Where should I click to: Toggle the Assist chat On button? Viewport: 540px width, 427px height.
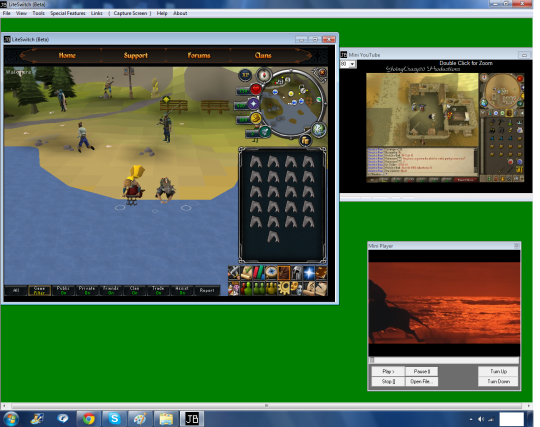point(182,290)
